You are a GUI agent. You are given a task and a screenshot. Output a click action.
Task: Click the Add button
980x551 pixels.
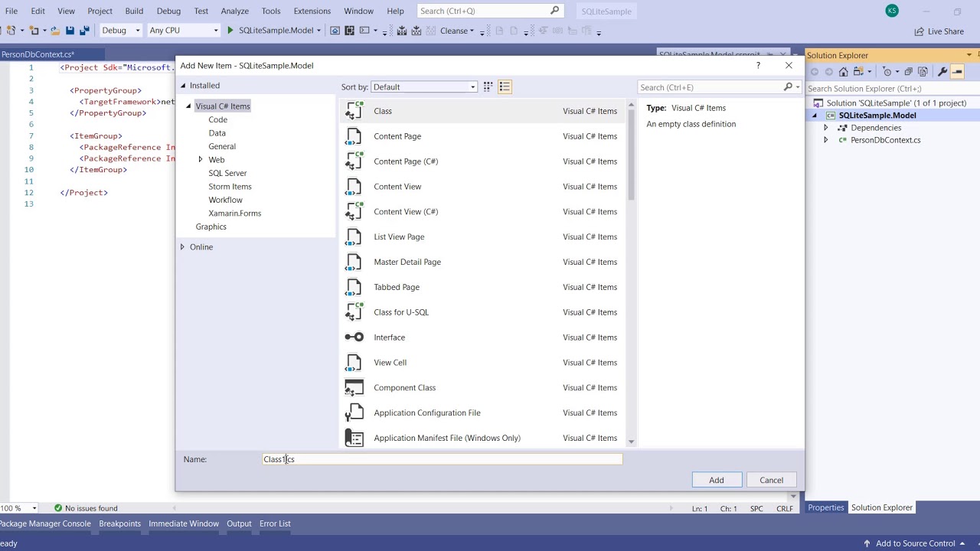716,480
